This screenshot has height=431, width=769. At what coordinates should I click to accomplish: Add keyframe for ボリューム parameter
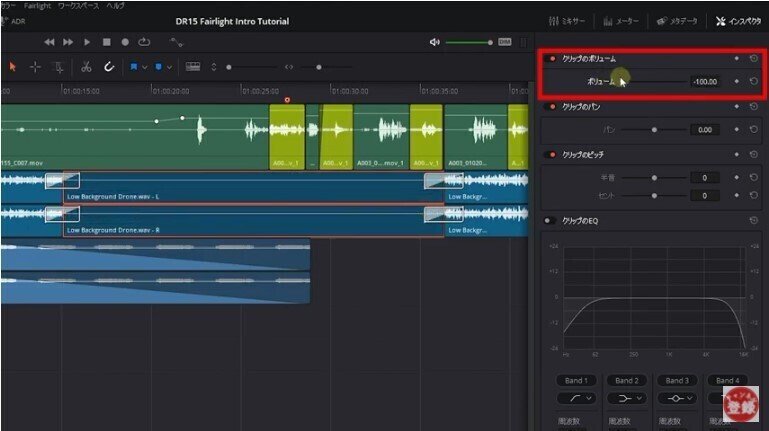click(737, 81)
